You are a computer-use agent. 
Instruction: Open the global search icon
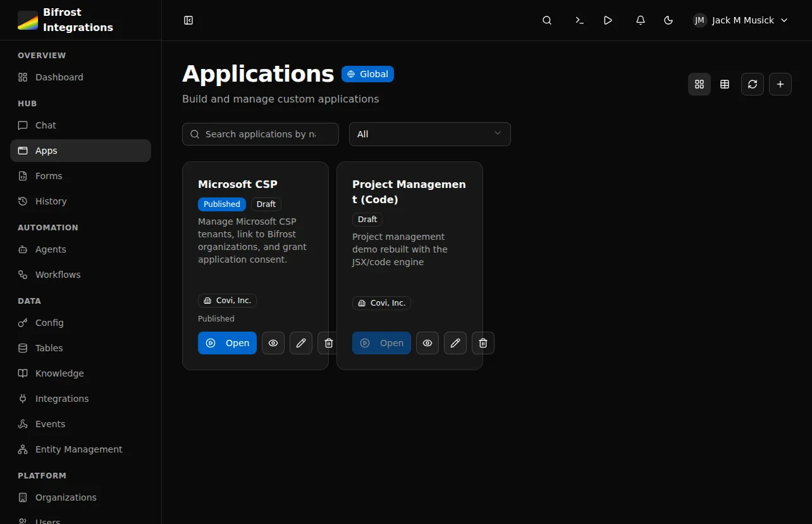click(546, 20)
